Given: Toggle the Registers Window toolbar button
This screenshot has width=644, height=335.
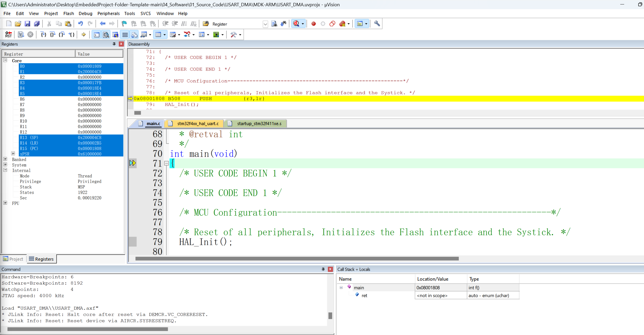Looking at the screenshot, I should 125,34.
